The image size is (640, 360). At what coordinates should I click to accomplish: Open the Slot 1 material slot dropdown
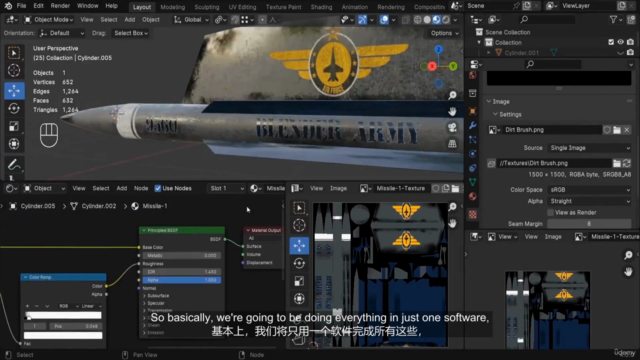point(227,188)
